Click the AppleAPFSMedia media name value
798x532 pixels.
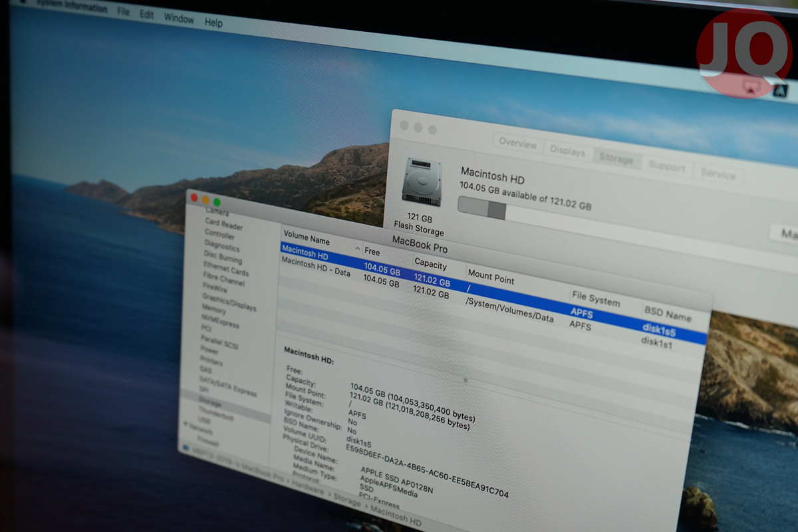(x=390, y=486)
